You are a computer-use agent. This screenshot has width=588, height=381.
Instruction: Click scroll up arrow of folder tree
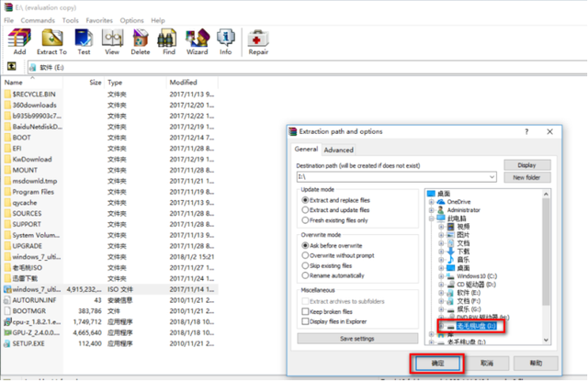(546, 194)
